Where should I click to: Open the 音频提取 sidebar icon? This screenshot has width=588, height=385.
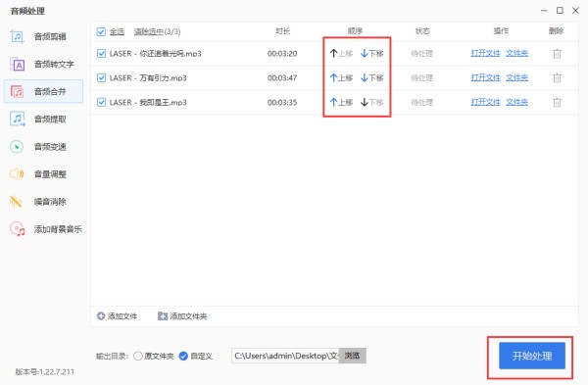17,120
